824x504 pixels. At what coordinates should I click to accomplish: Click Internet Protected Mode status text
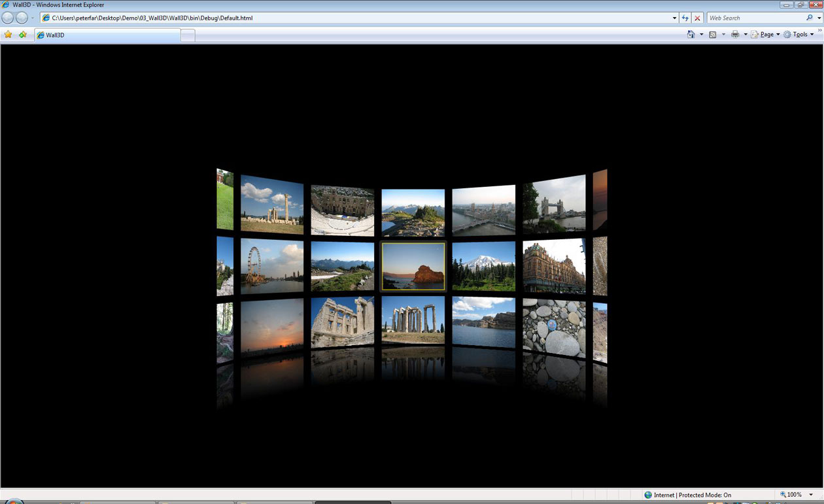tap(693, 496)
